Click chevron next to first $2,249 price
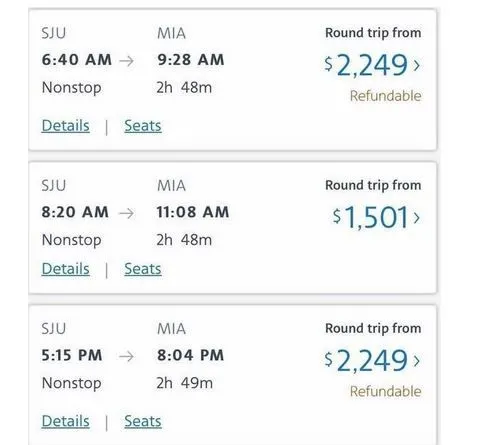The image size is (484, 445). tap(416, 65)
